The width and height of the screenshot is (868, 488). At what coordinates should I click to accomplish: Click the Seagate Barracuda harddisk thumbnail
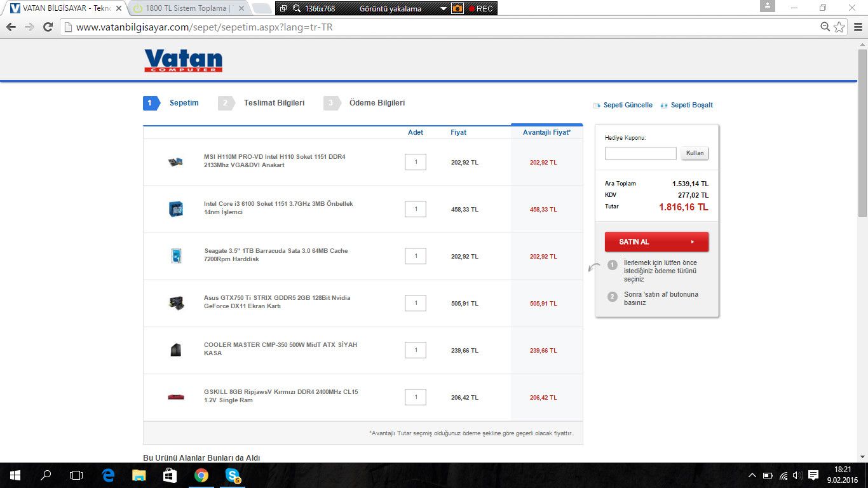point(176,256)
